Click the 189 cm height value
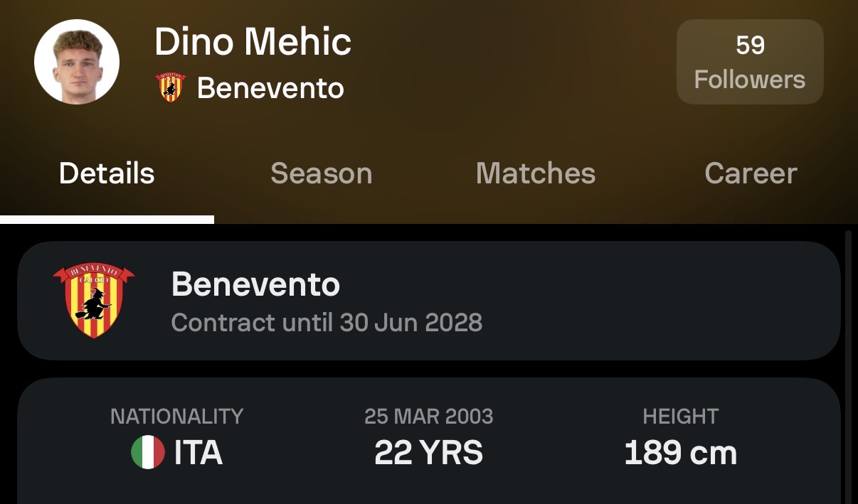 680,453
